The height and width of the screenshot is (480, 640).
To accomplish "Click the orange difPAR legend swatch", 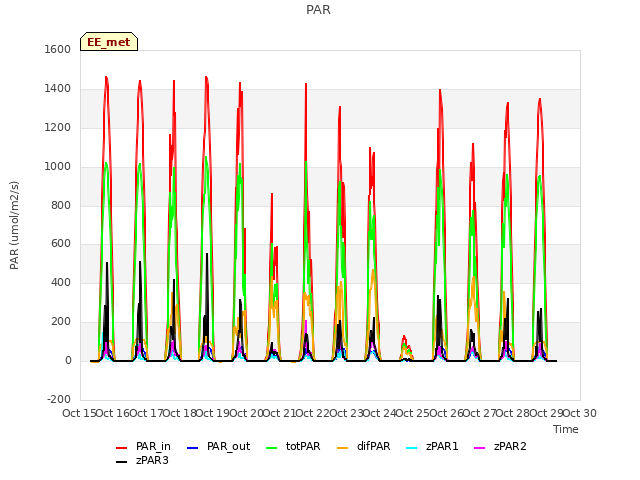I will 343,448.
